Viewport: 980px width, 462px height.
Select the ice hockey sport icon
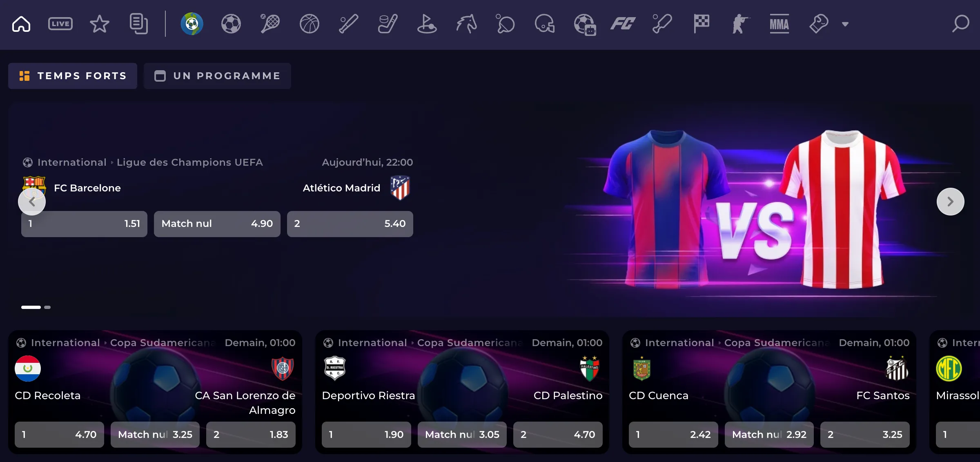point(388,24)
